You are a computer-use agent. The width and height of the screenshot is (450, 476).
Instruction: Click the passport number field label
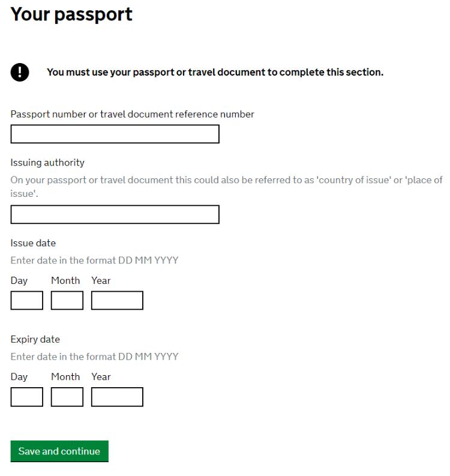132,114
